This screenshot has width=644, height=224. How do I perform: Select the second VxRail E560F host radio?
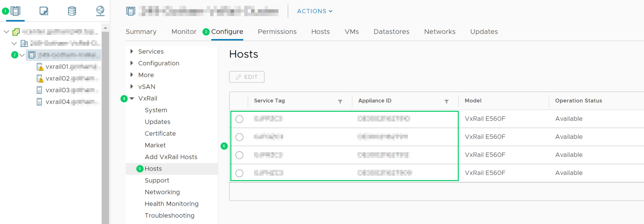[x=239, y=137]
